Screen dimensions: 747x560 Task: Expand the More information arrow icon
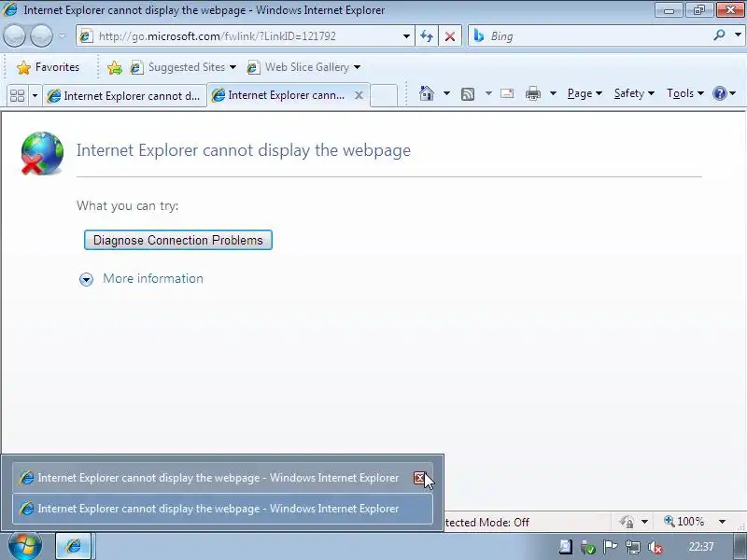pyautogui.click(x=86, y=279)
